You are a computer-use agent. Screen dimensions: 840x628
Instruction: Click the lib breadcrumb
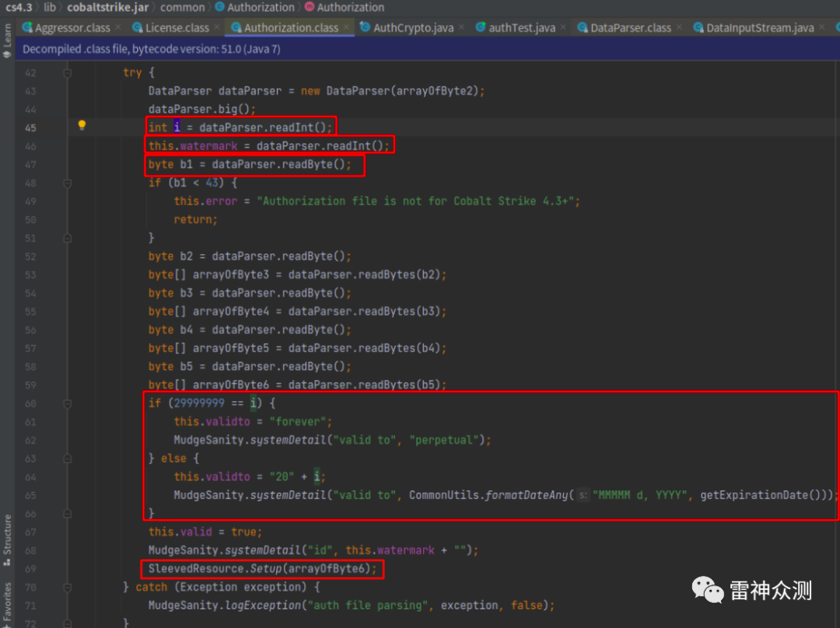point(49,8)
